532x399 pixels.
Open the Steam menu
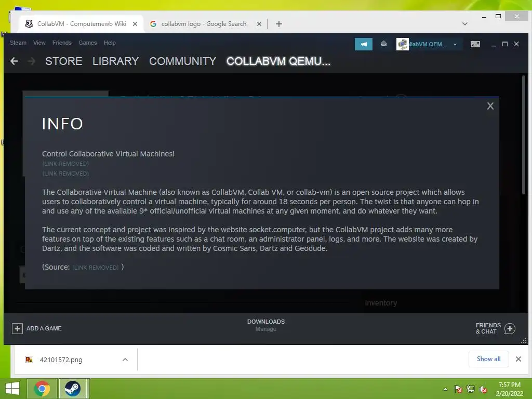point(18,43)
